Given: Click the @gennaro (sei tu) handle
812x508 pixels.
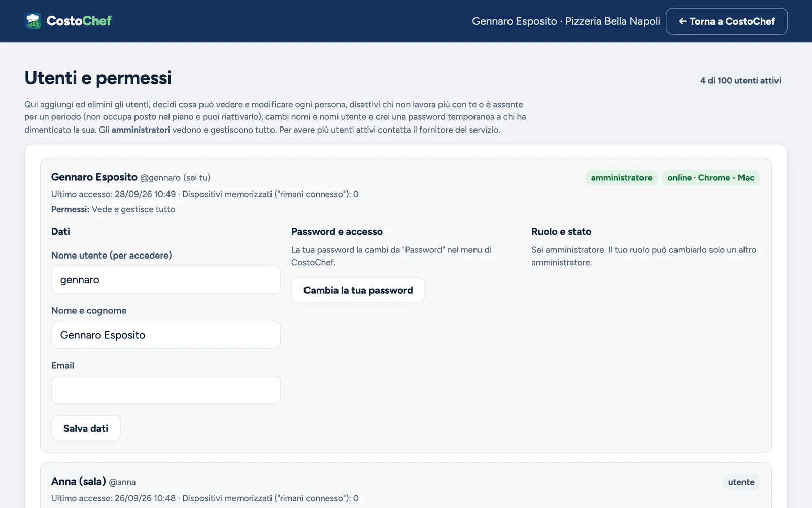Looking at the screenshot, I should pos(175,178).
